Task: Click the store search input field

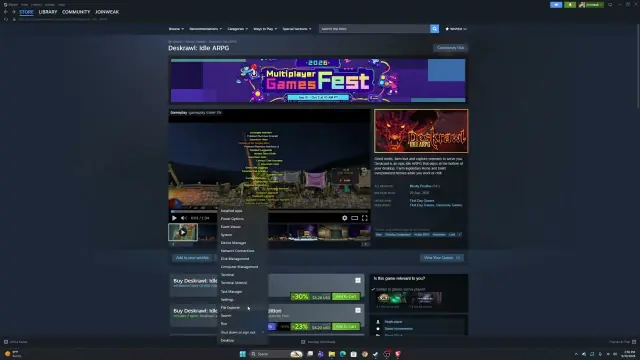Action: [374, 29]
